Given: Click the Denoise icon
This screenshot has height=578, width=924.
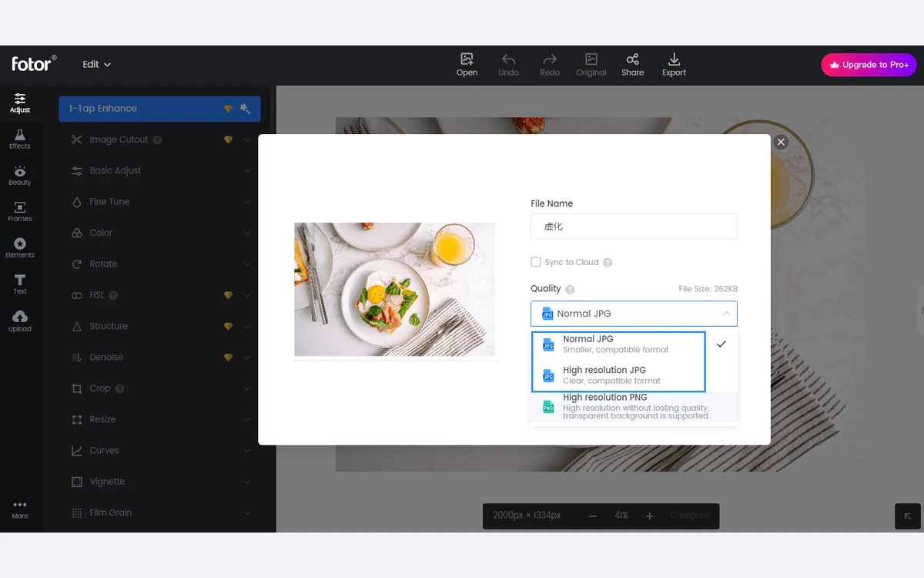Looking at the screenshot, I should tap(76, 358).
